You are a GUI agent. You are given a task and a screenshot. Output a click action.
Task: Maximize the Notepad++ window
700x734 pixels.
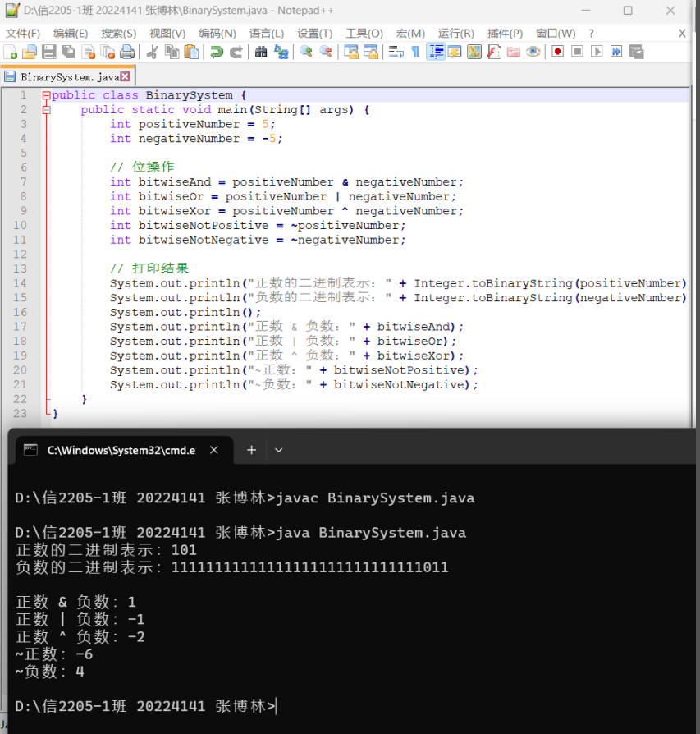pos(628,11)
